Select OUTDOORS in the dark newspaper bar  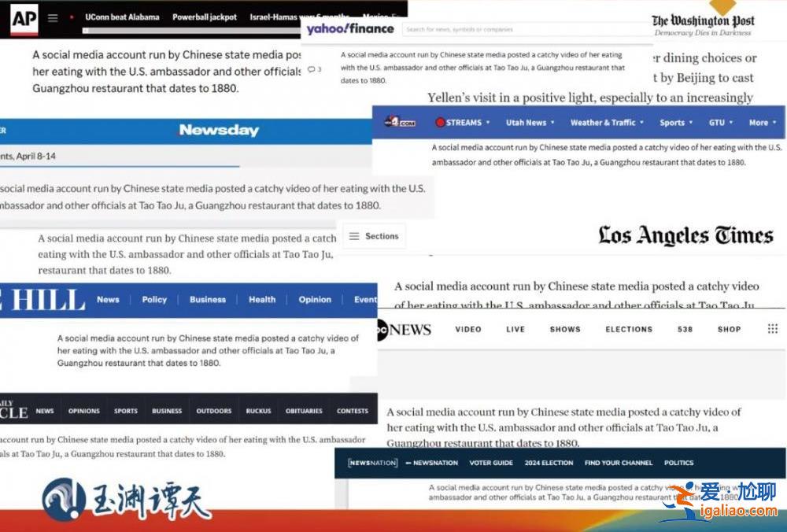click(x=214, y=411)
